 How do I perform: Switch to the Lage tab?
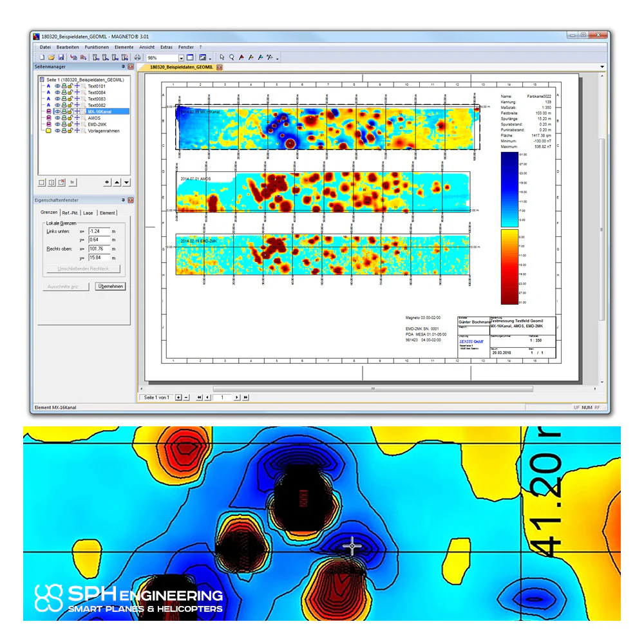(88, 213)
